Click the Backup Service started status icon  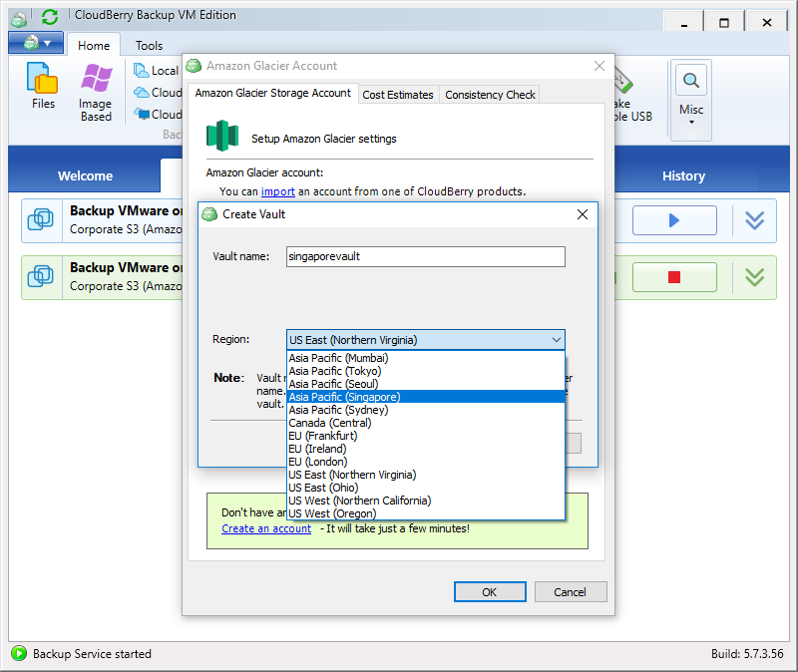tap(19, 653)
